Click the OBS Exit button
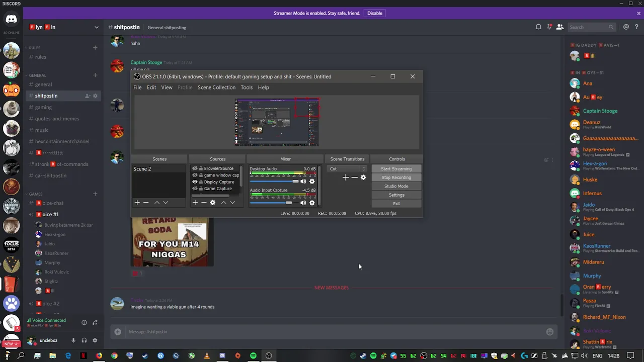 click(x=396, y=204)
